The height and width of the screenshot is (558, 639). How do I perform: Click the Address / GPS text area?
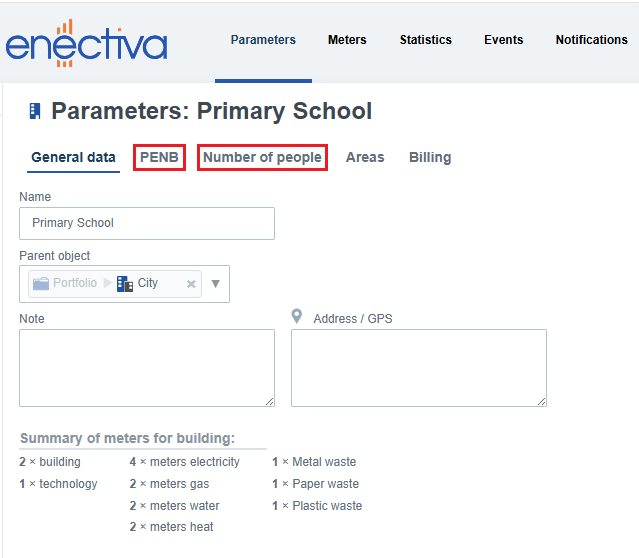tap(419, 368)
